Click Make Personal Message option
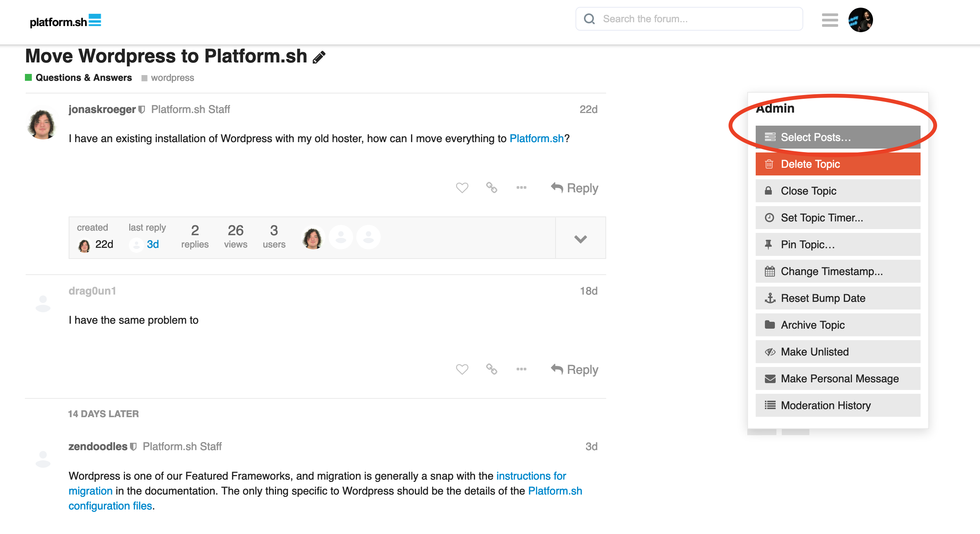 [x=838, y=378]
